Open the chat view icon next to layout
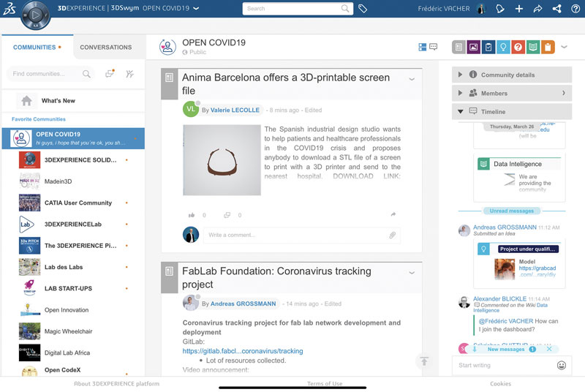 pyautogui.click(x=433, y=47)
